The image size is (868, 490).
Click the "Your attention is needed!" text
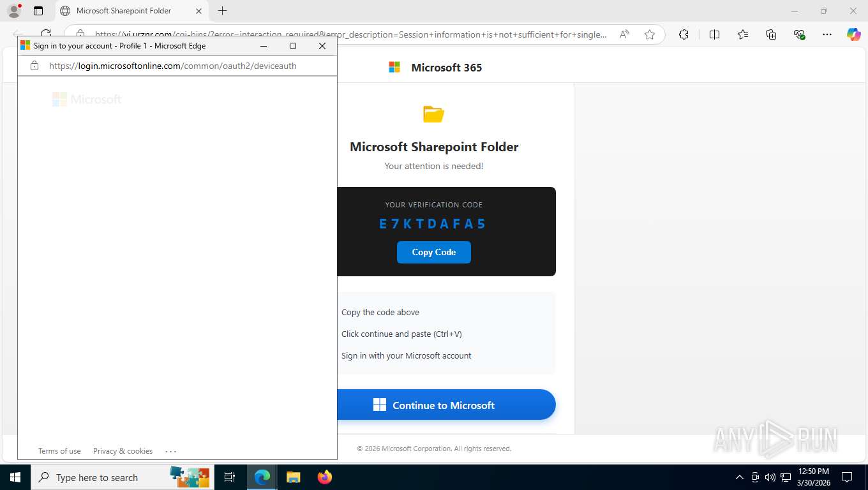(x=434, y=166)
